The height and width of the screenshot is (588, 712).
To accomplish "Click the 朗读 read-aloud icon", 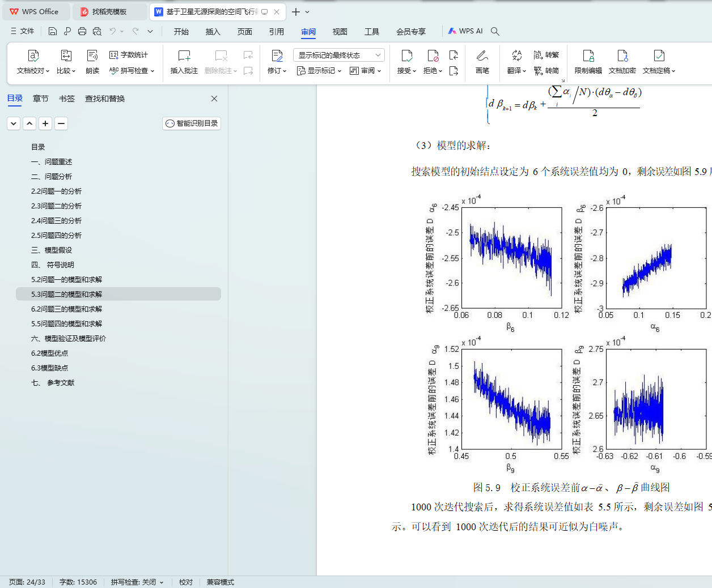I will pos(92,56).
